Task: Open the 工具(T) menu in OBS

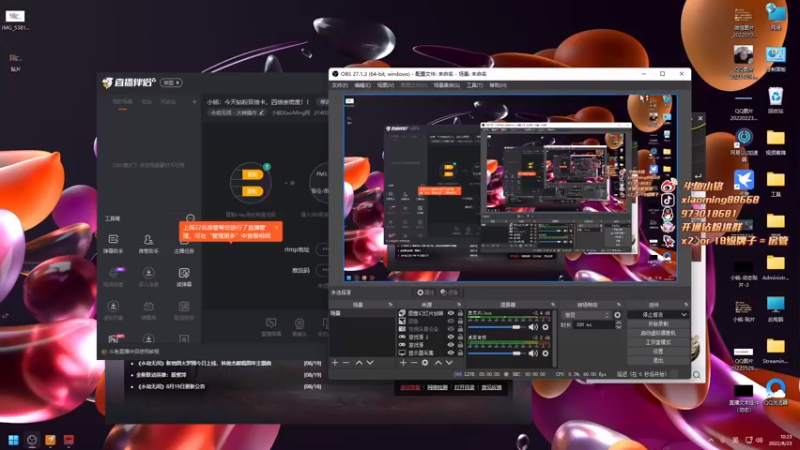Action: coord(474,85)
